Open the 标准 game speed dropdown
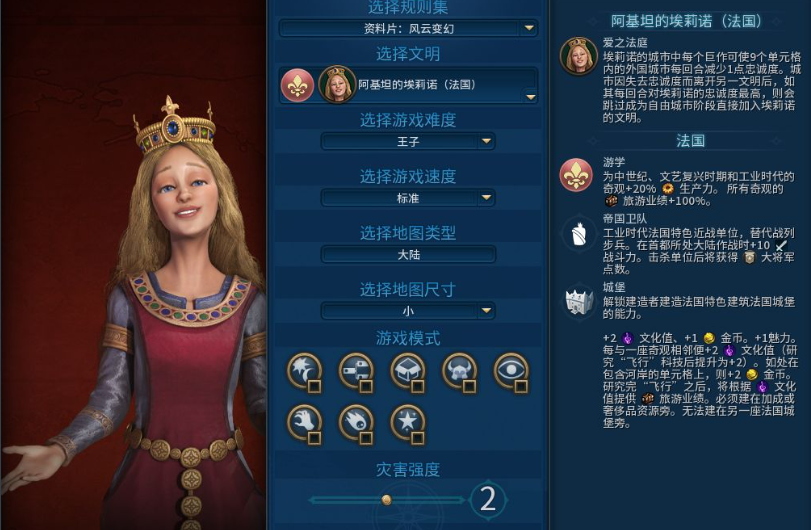The image size is (811, 530). 408,198
